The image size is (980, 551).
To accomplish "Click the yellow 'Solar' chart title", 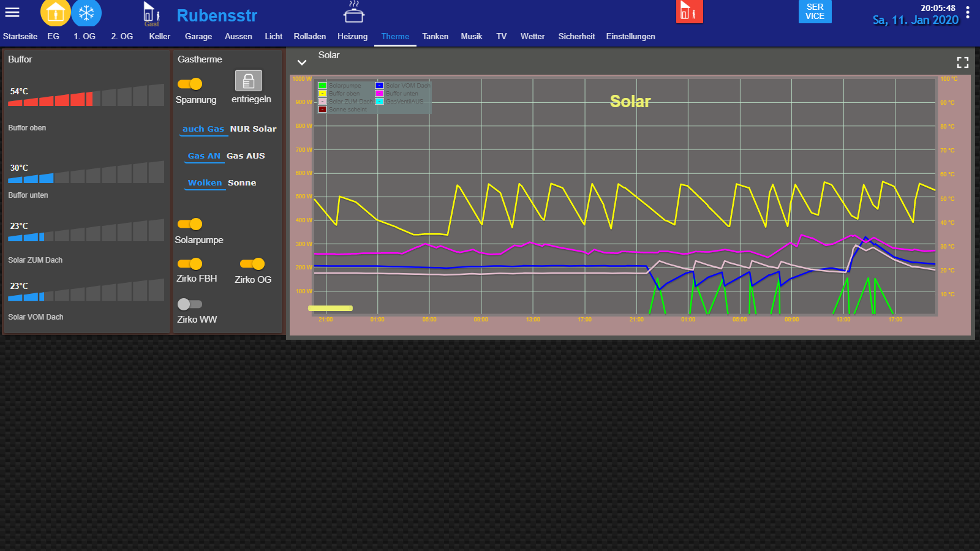I will [630, 101].
